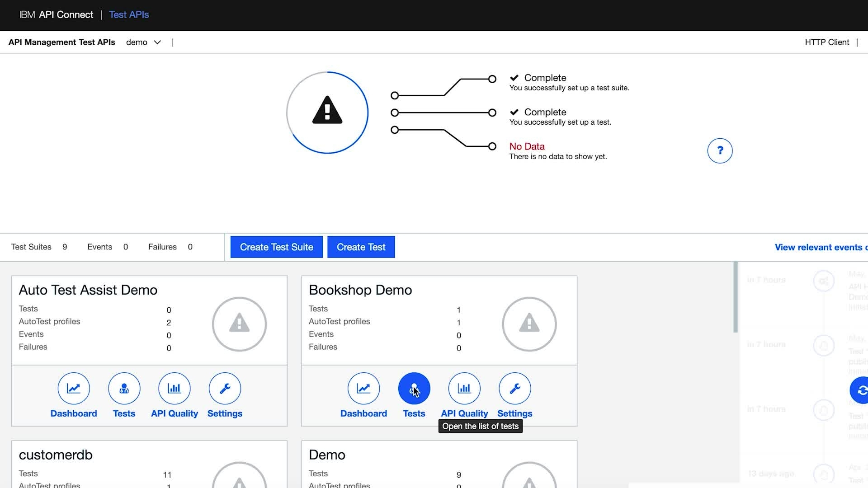Open API Quality icon in Bookshop Demo
Image resolution: width=868 pixels, height=488 pixels.
[x=464, y=389]
